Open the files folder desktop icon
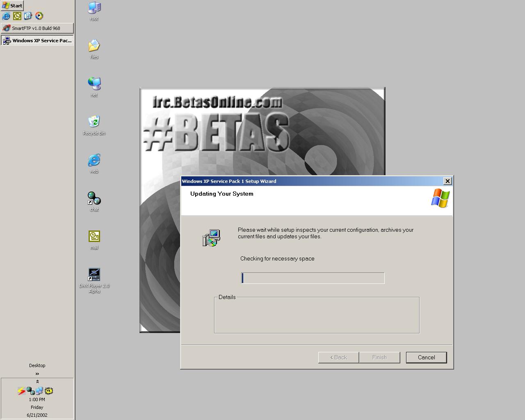The width and height of the screenshot is (525, 420). tap(94, 49)
